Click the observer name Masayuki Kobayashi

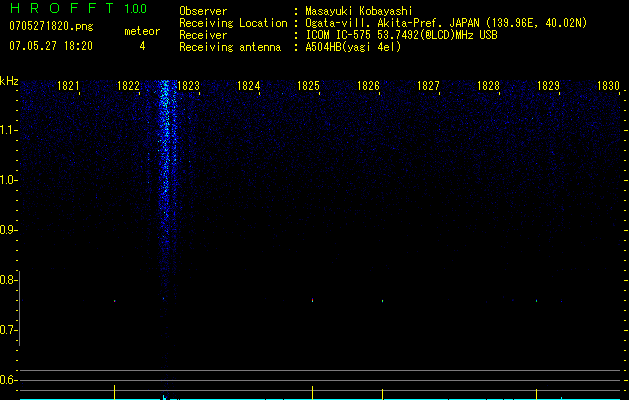pos(359,11)
